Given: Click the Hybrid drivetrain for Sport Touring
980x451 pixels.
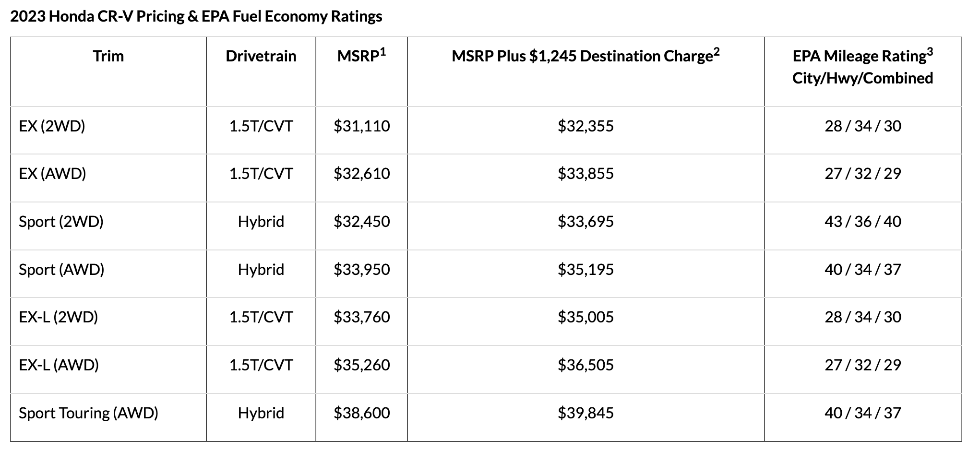Looking at the screenshot, I should coord(261,413).
